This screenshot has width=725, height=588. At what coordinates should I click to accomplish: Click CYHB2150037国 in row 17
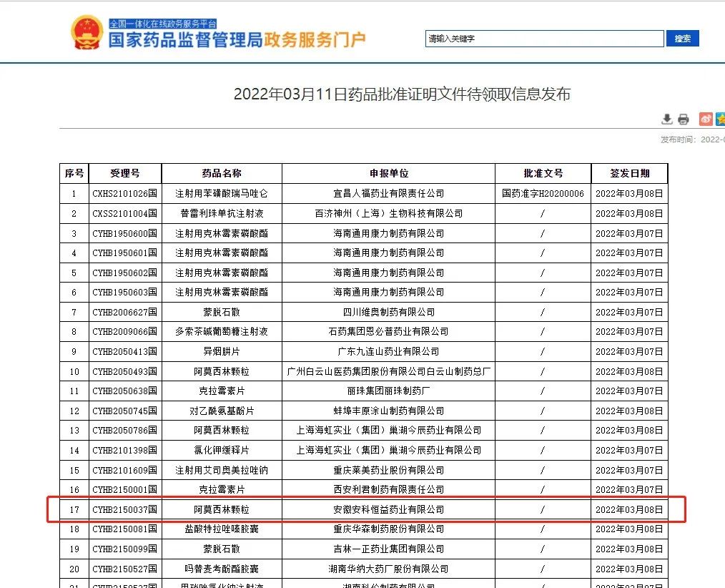(x=124, y=509)
